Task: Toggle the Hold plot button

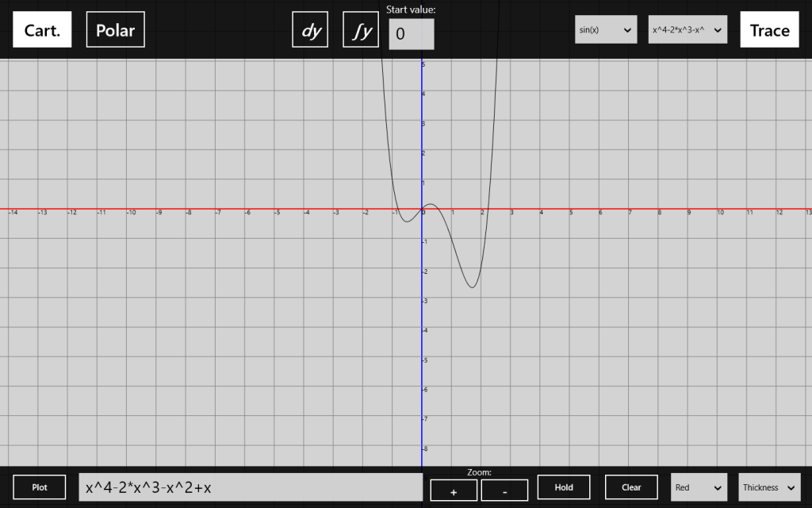Action: point(564,487)
